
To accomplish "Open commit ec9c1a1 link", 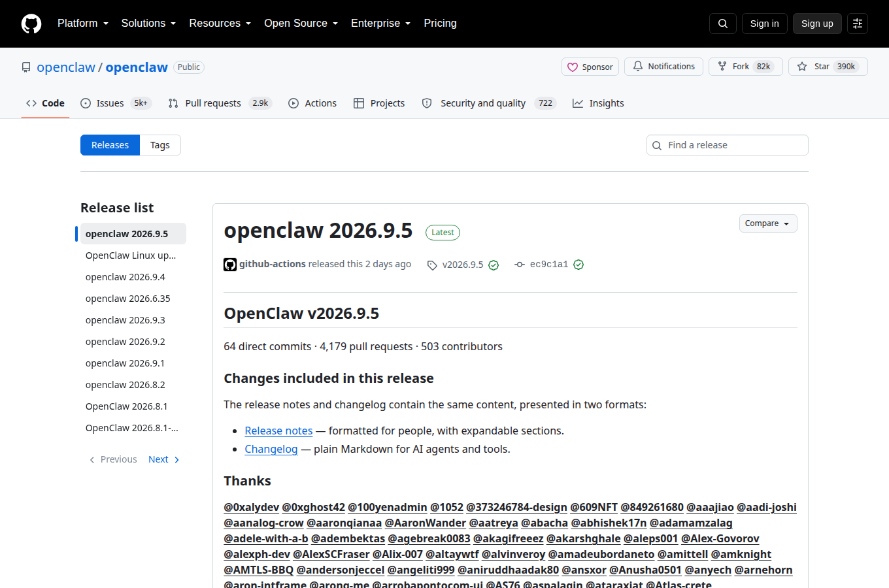I will pos(549,265).
